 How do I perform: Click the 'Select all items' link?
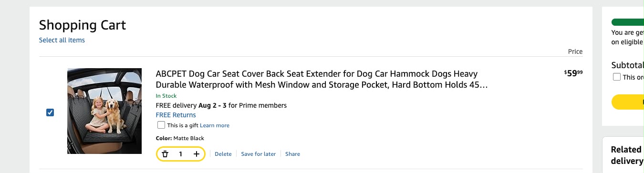coord(62,40)
